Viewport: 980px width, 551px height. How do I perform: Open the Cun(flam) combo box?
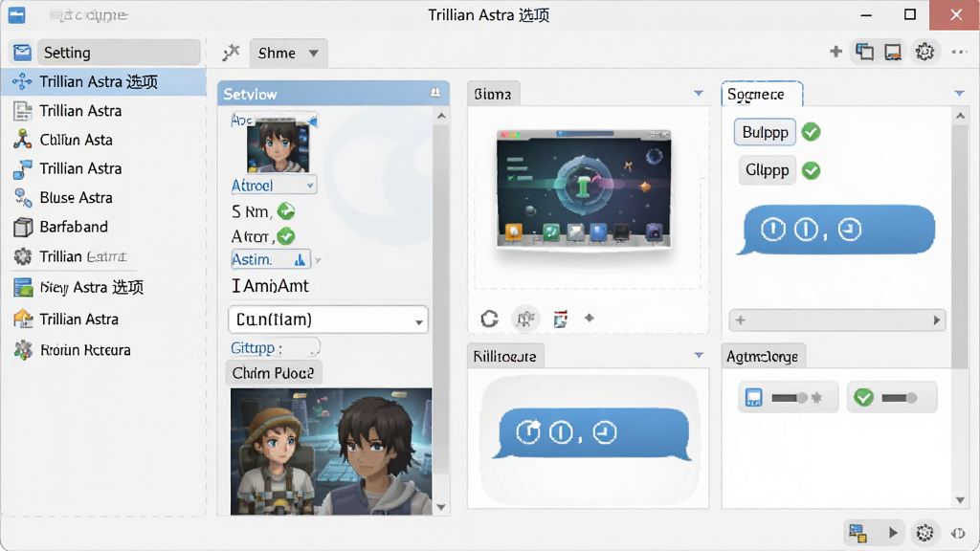[x=328, y=320]
